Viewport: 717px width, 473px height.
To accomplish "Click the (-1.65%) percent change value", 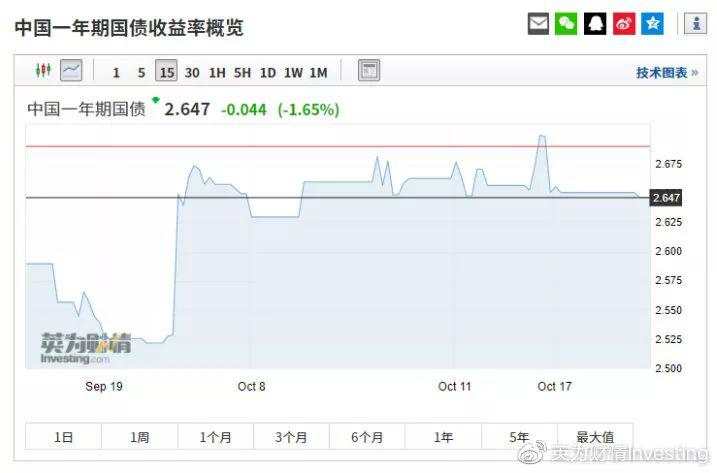I will click(309, 110).
